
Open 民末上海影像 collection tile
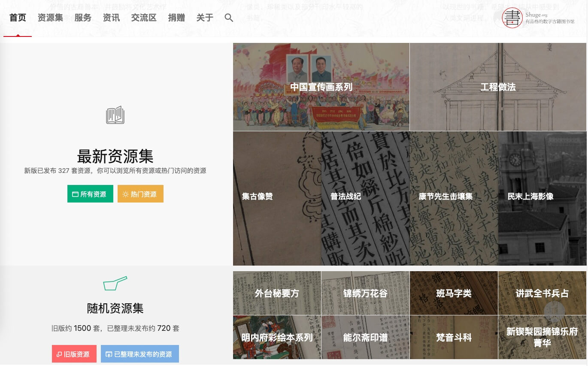coord(542,198)
